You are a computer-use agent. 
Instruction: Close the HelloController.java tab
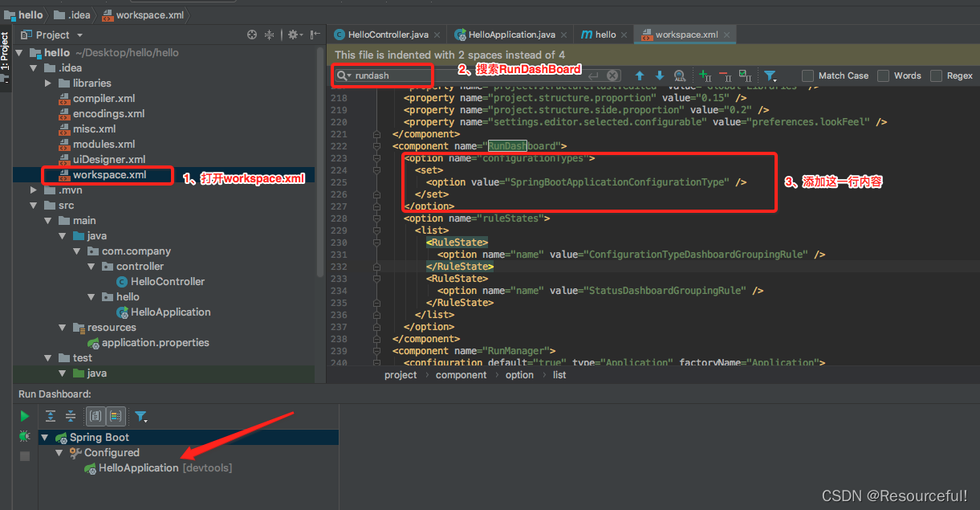[x=437, y=35]
